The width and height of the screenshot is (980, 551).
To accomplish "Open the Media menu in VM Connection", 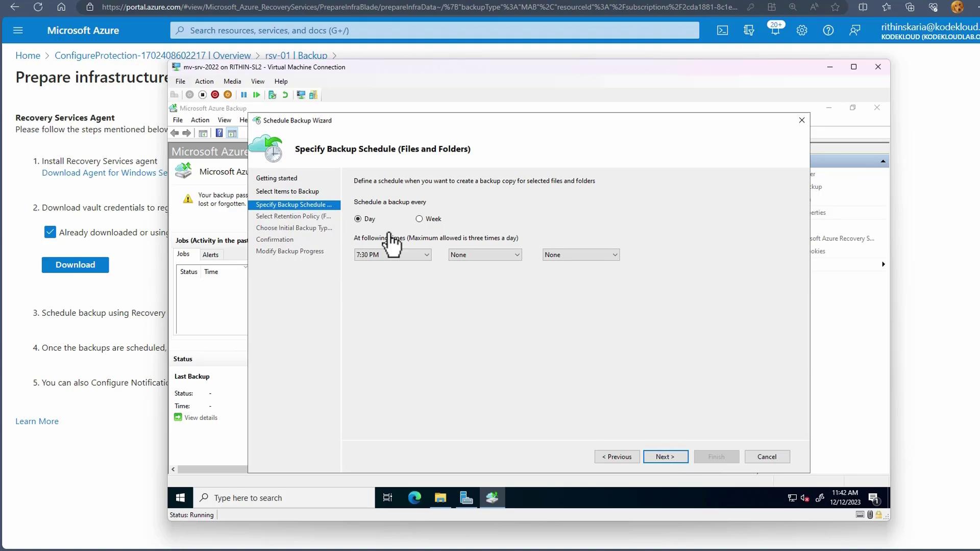I will 232,82.
